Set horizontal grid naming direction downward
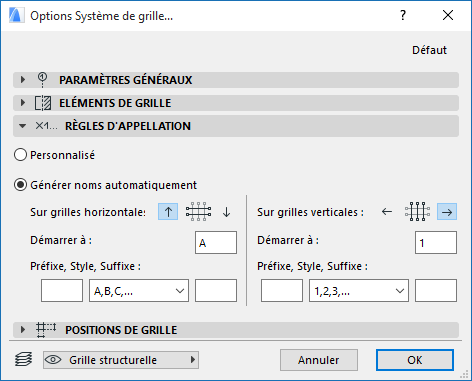The image size is (472, 381). pyautogui.click(x=227, y=212)
